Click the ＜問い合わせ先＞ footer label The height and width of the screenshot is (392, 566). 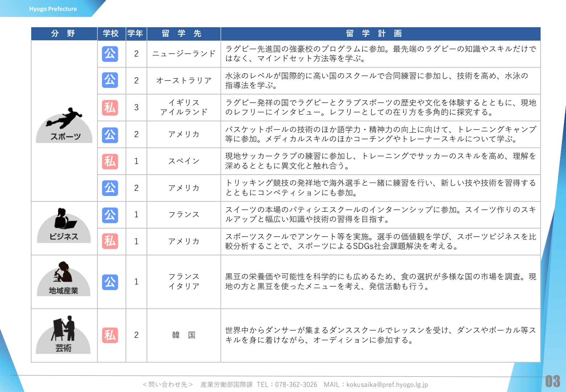(168, 384)
